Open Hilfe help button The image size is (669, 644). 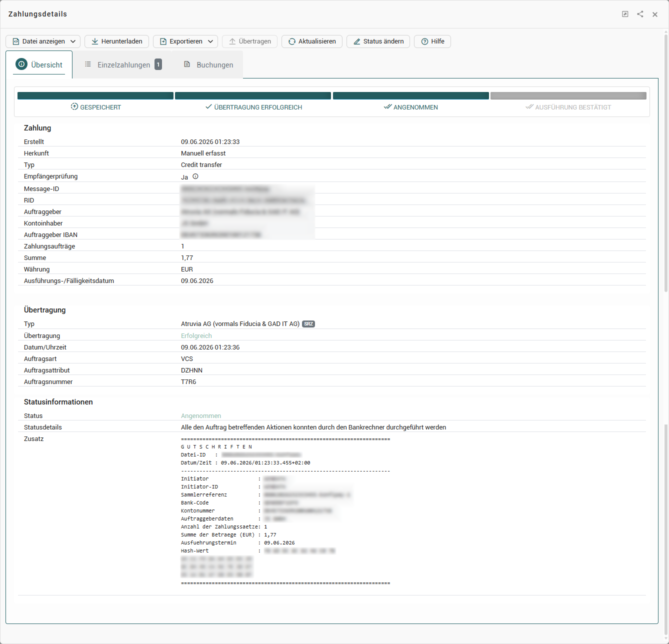coord(432,41)
